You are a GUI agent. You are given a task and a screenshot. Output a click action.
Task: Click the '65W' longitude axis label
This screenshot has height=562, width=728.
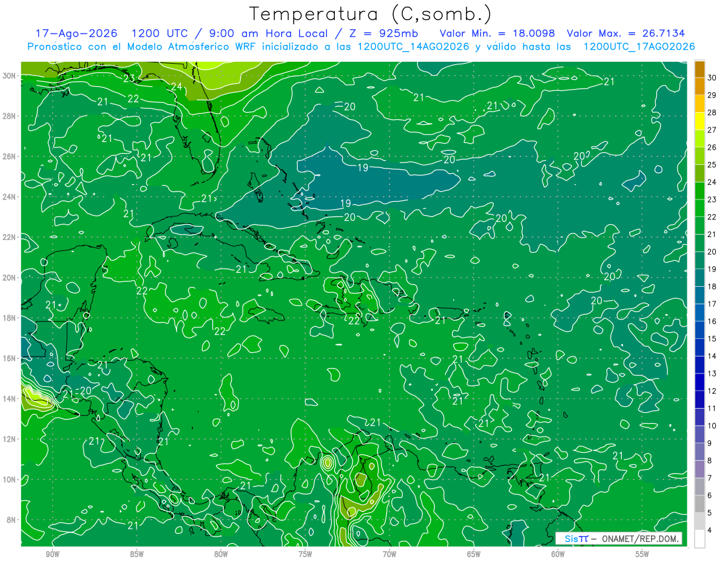tap(474, 554)
